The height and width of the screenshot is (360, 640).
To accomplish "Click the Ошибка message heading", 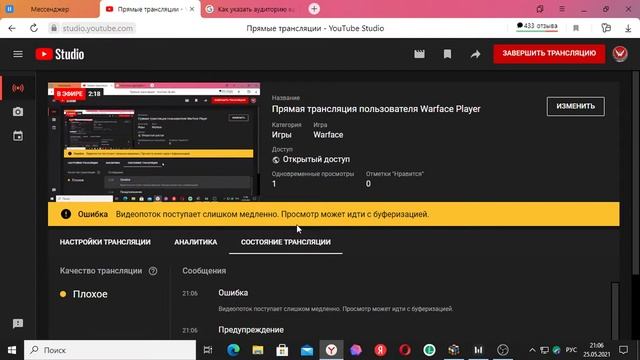I will (233, 293).
